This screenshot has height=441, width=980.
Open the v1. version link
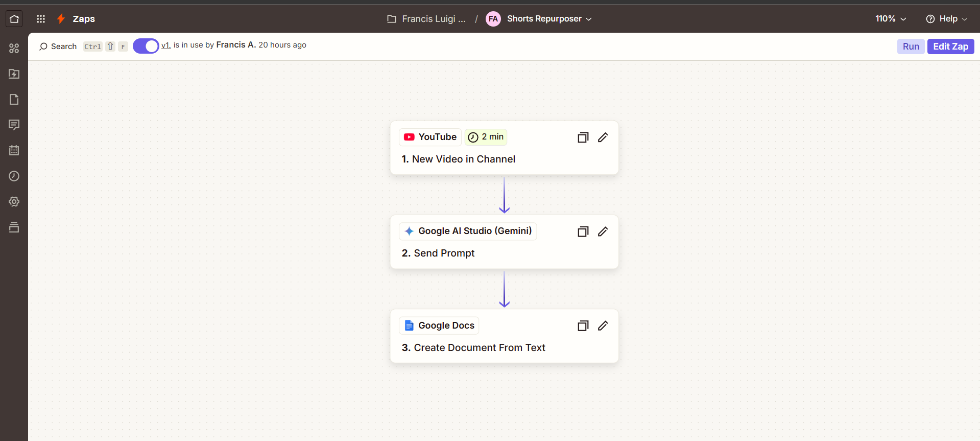pos(166,45)
